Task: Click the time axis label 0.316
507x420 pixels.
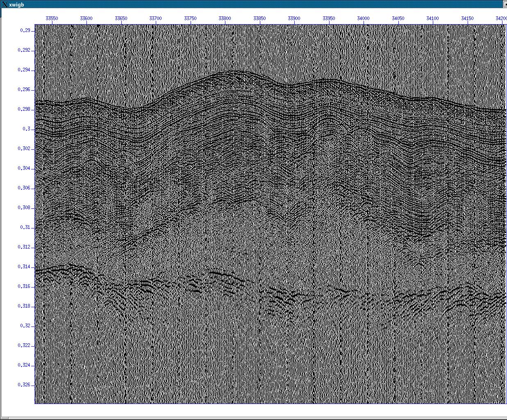Action: coord(24,286)
